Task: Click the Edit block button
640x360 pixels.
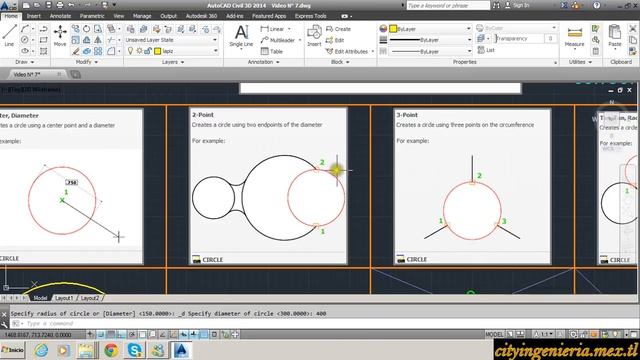Action: coord(335,40)
